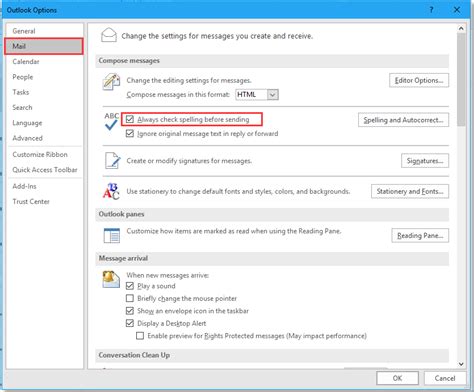The image size is (474, 392).
Task: Open the Signatures dialog
Action: point(425,161)
